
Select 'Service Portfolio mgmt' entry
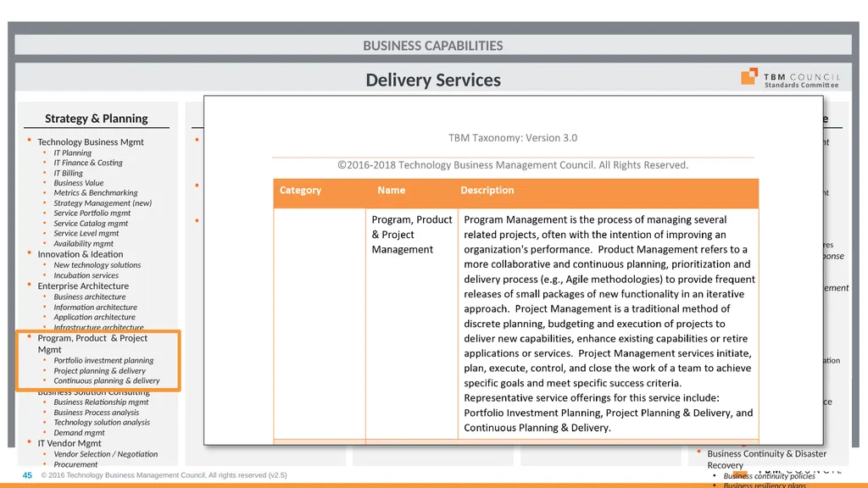[x=92, y=213]
